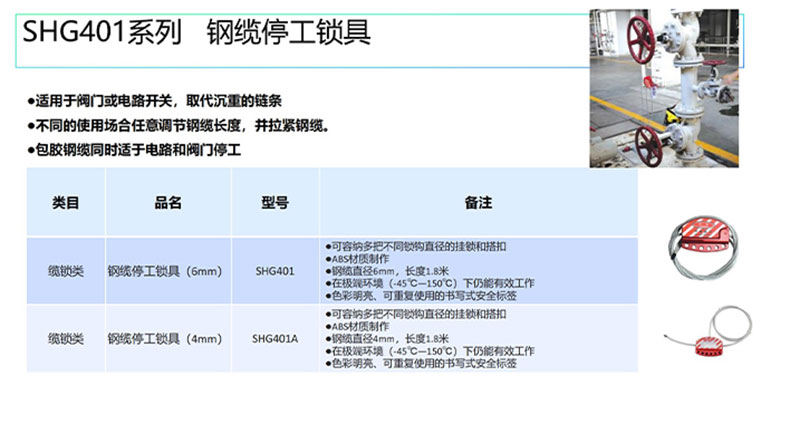Select the "类目" column header
790x431 pixels.
[66, 202]
